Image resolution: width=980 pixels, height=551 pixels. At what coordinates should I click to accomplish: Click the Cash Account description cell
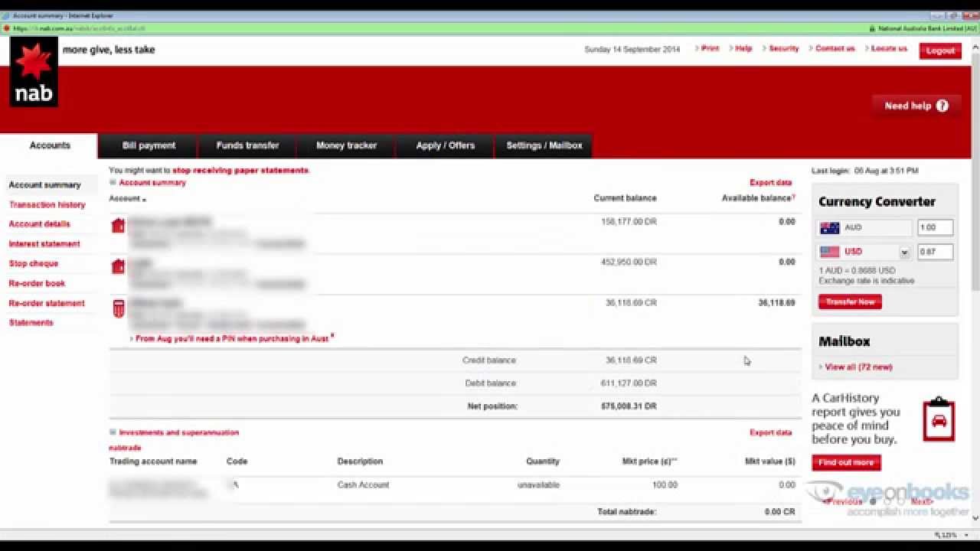363,485
